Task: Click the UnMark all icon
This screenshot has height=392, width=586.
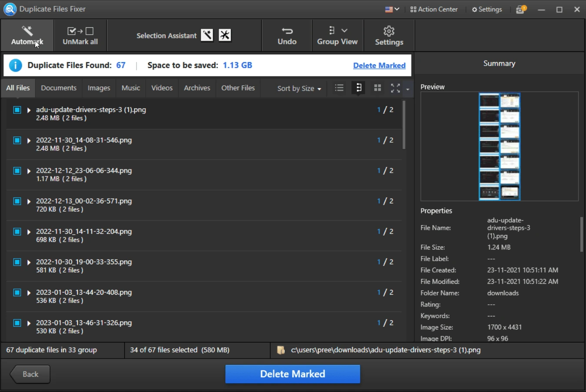Action: pyautogui.click(x=80, y=31)
